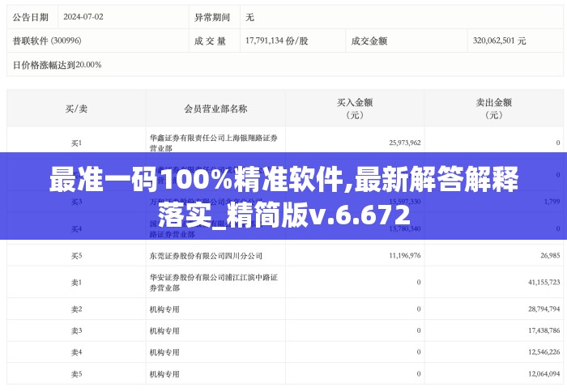Select the sell amount 26,985
Screen dimensions: 567x392
click(x=550, y=255)
